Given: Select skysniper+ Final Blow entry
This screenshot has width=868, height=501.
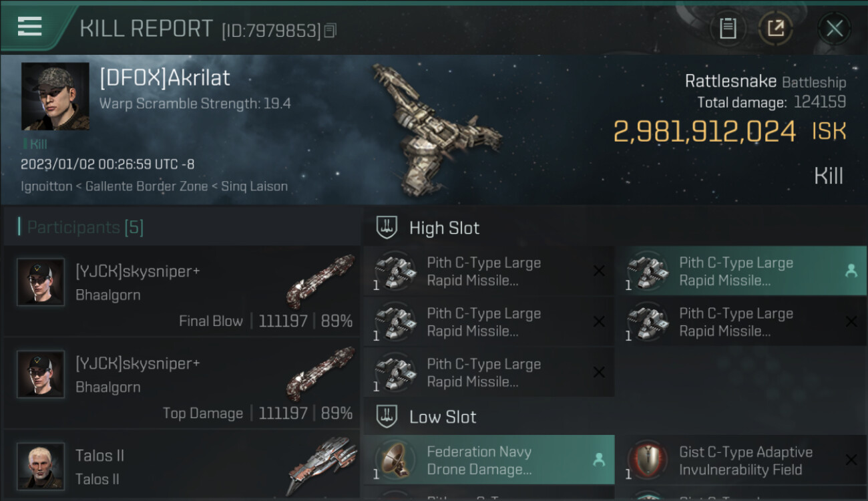Looking at the screenshot, I should tap(182, 291).
